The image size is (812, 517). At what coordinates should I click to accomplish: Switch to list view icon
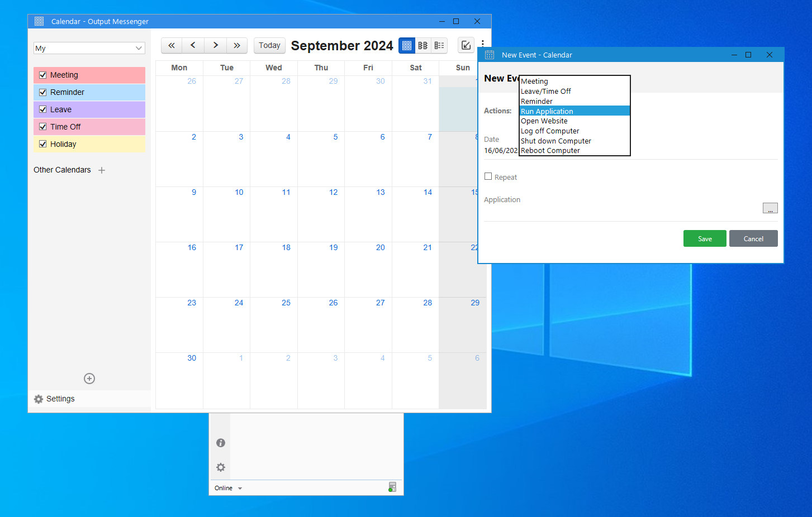(x=439, y=45)
